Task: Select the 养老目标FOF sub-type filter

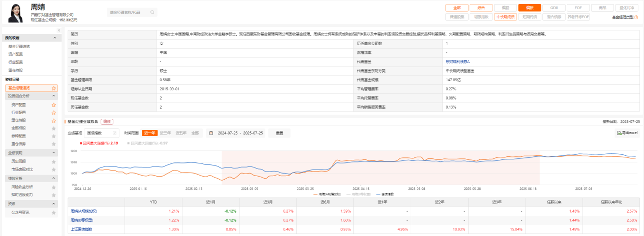Action: 578,17
